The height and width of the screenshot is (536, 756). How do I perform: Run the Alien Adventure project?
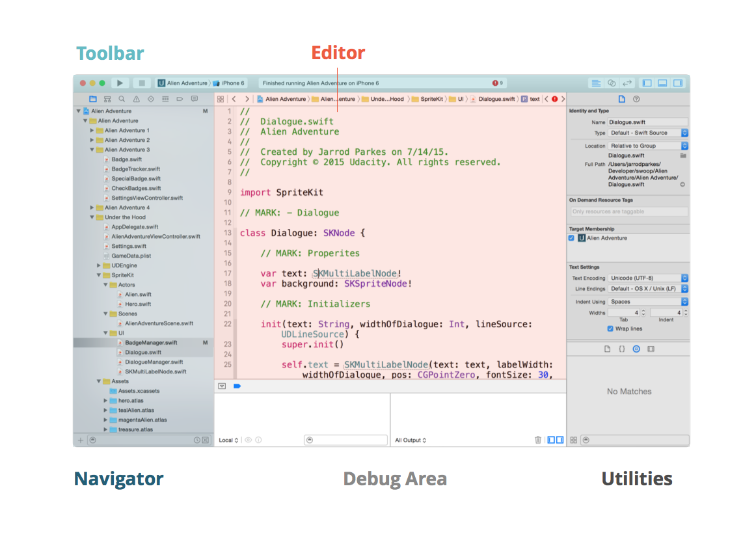pyautogui.click(x=120, y=83)
